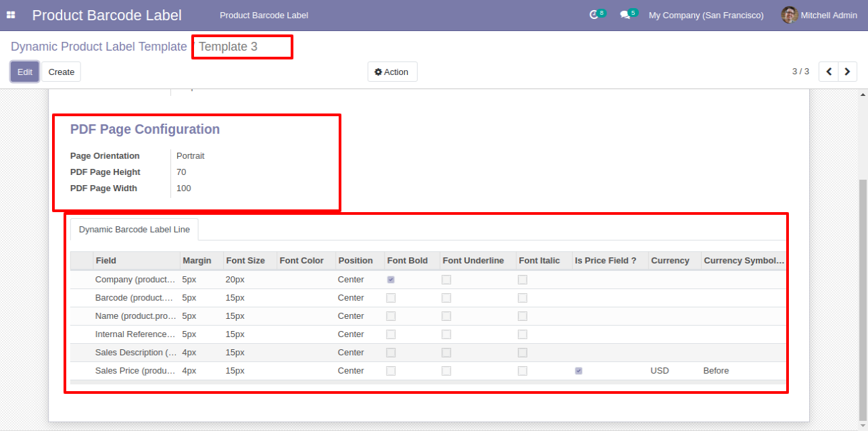Screen dimensions: 868x431
Task: Go back to Dynamic Product Label Template breadcrumb
Action: 99,47
